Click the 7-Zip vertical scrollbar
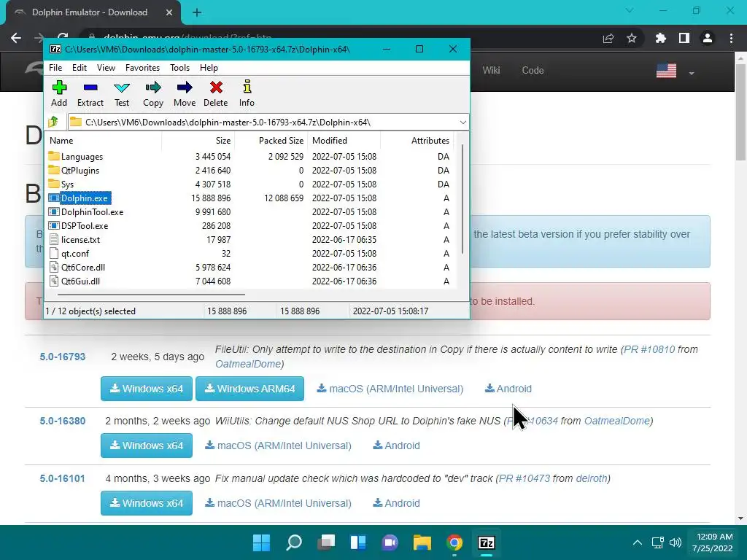747x560 pixels. [462, 199]
